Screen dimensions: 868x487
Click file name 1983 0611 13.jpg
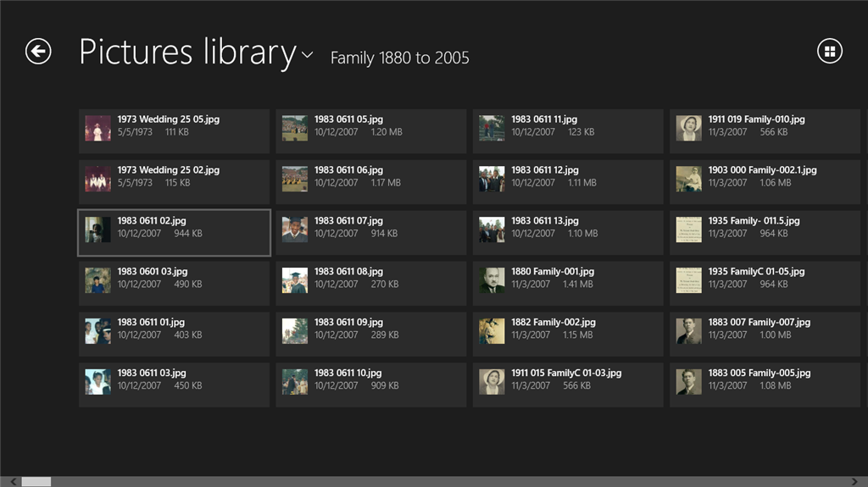coord(545,221)
